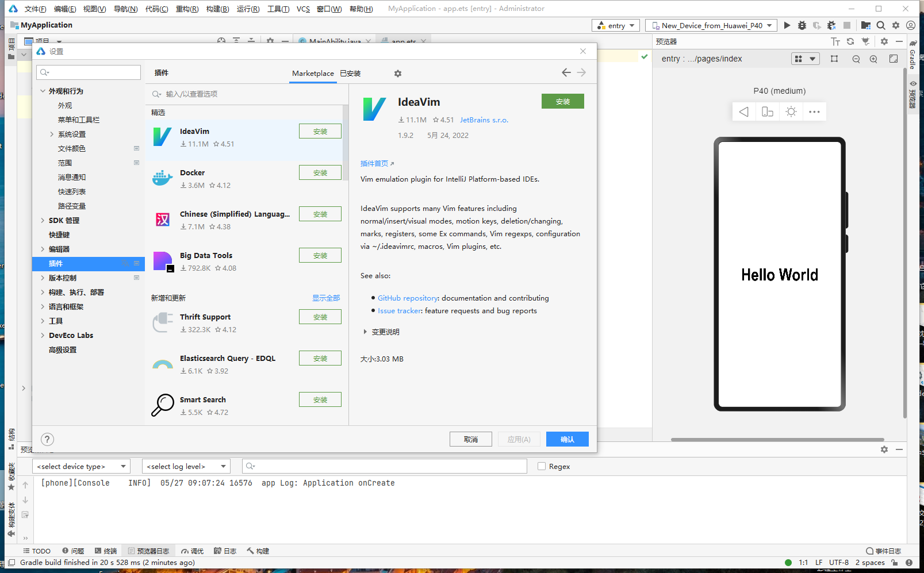Click the attach debugger to process icon
Screen dimensions: 924x573
pos(831,25)
